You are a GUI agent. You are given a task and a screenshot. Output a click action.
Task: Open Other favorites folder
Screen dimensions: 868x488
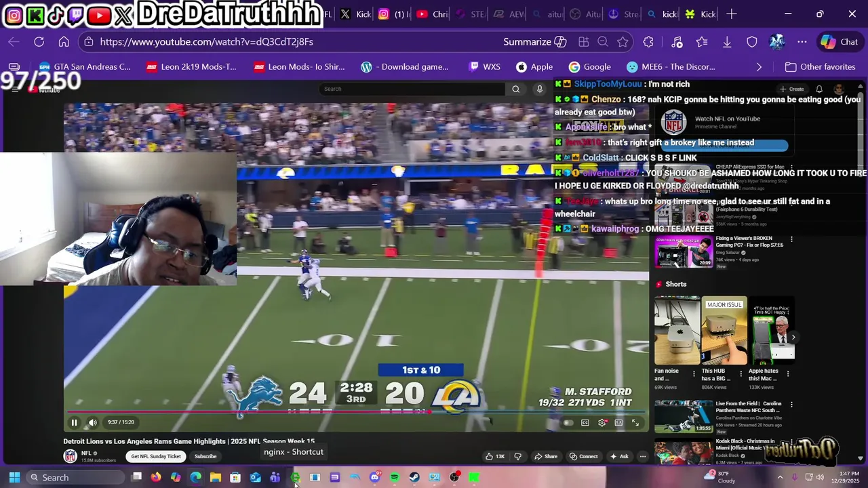point(820,67)
